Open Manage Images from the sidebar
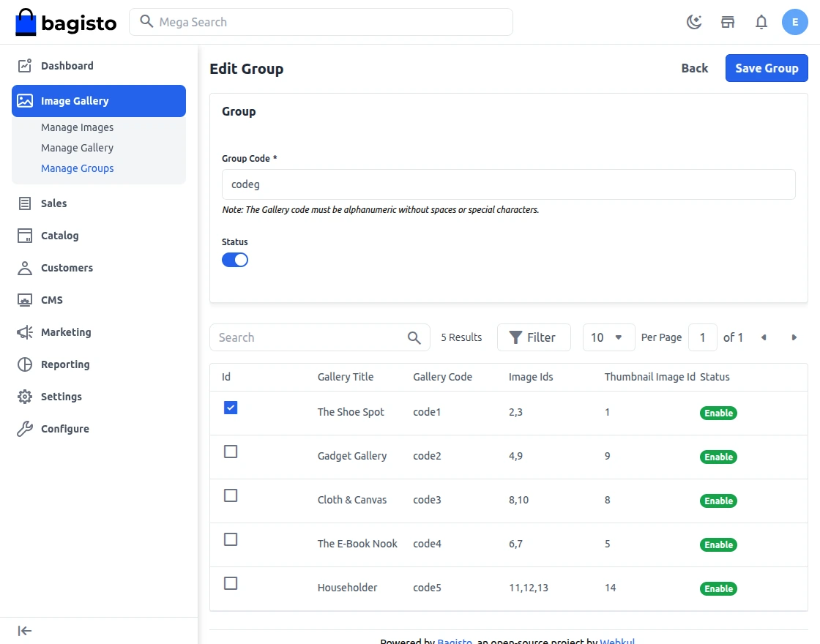This screenshot has width=820, height=644. click(x=77, y=127)
